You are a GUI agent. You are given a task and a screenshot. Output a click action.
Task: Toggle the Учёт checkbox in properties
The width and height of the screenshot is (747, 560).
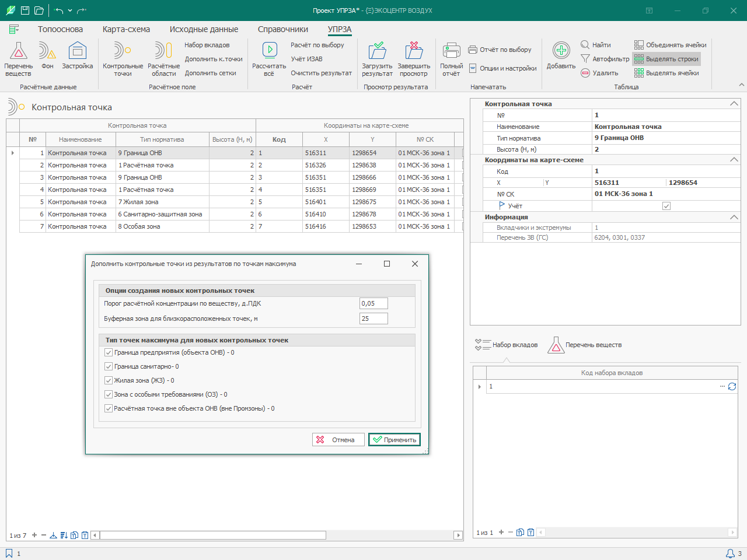click(666, 206)
